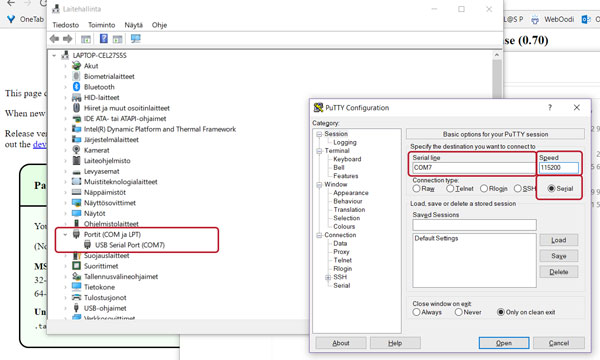Image resolution: width=600 pixels, height=360 pixels.
Task: Click the Serial line input field
Action: tap(474, 168)
